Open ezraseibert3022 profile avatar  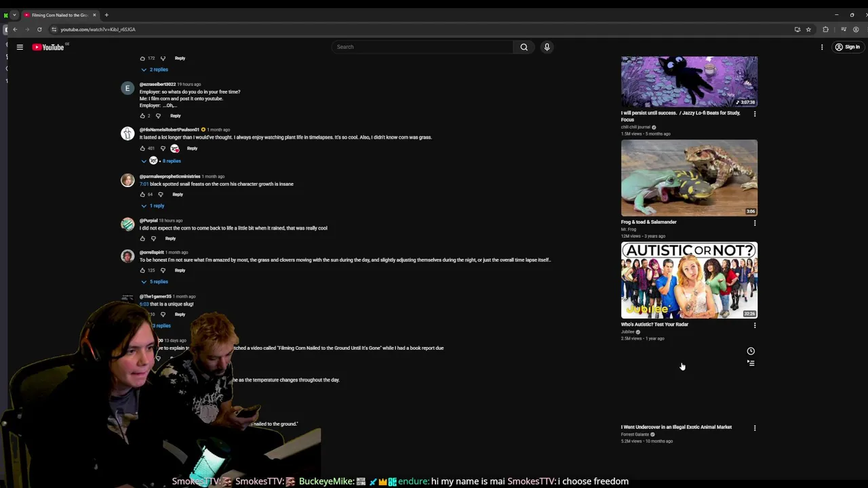point(127,88)
